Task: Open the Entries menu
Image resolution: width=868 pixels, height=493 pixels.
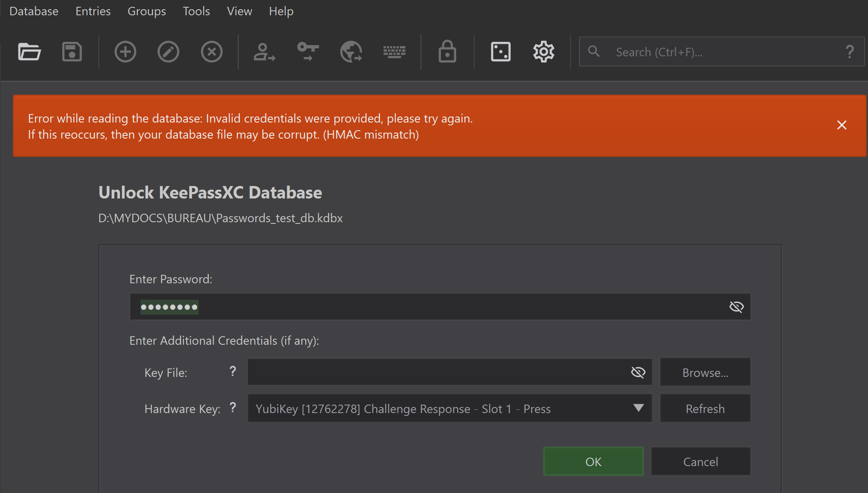Action: pos(93,11)
